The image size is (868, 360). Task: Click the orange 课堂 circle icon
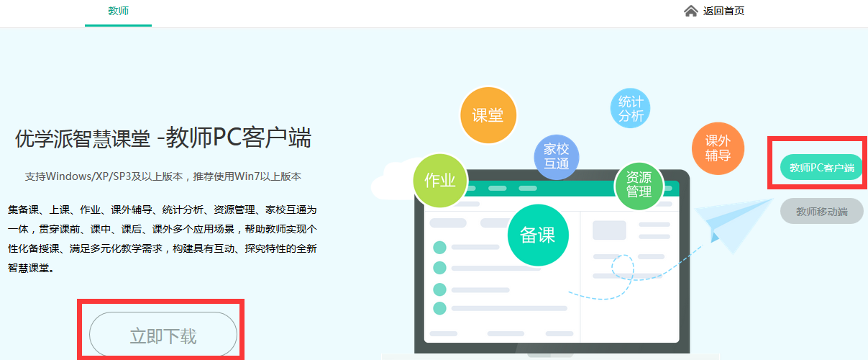pos(488,115)
